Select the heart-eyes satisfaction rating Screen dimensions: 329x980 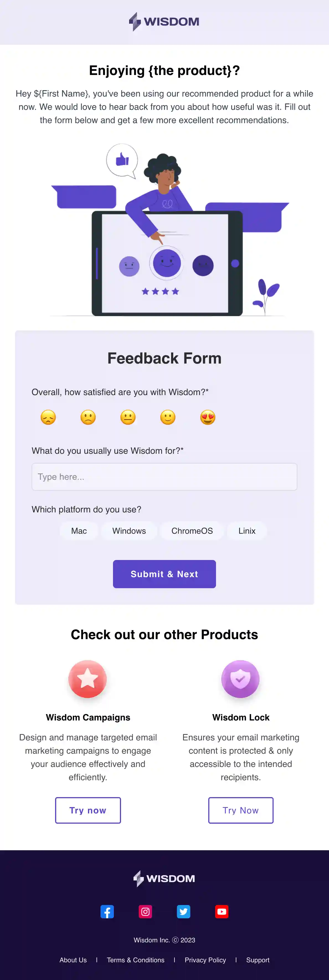click(207, 417)
